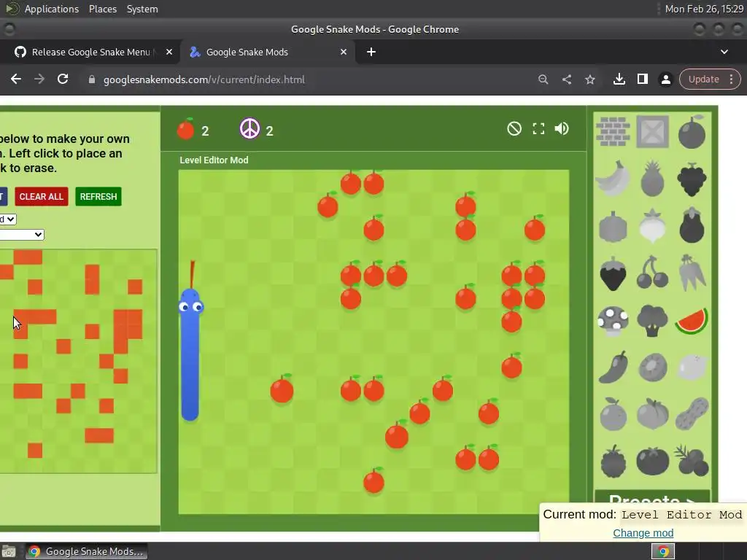Pick the grapes item in the palette

pyautogui.click(x=692, y=179)
